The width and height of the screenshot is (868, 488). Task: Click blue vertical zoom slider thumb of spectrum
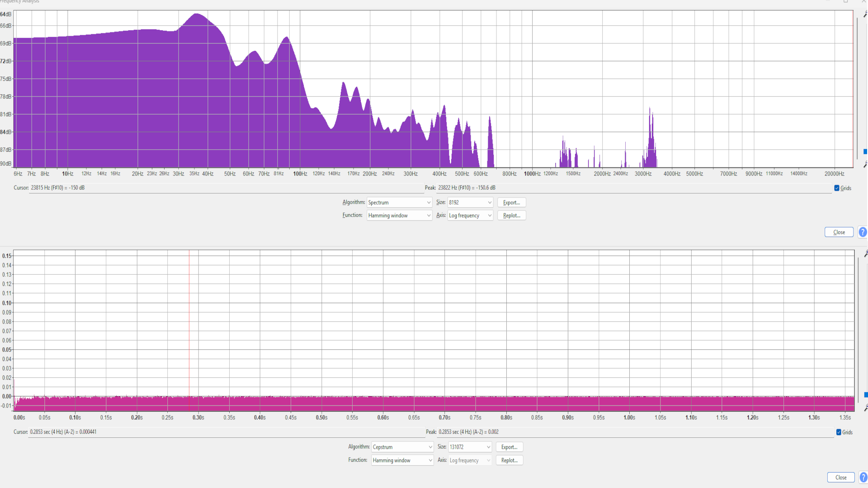pos(865,152)
